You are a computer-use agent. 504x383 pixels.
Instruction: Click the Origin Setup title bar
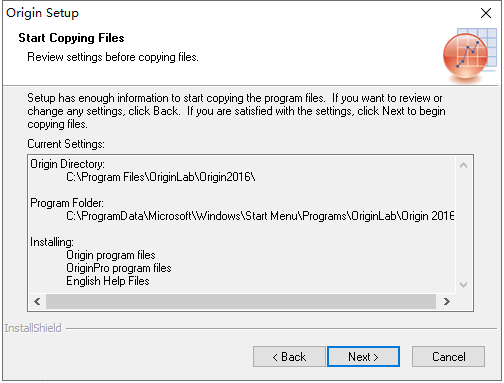coord(233,13)
